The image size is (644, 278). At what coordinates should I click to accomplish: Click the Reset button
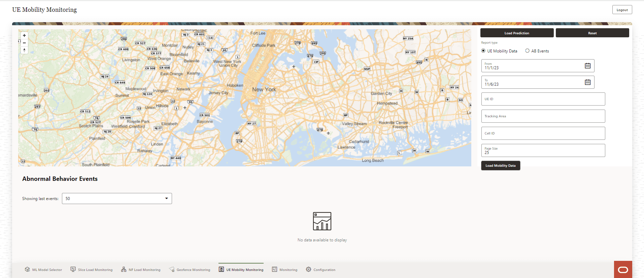[x=592, y=33]
